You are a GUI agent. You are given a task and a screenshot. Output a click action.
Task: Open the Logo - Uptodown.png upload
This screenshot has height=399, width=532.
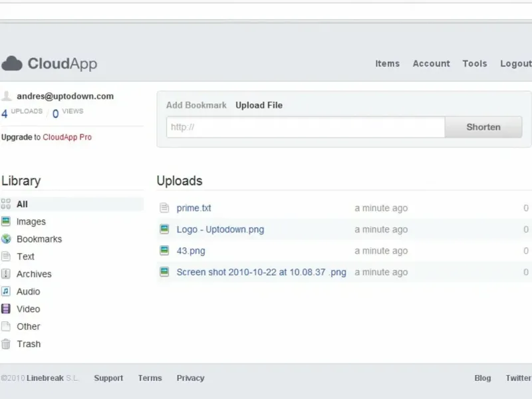coord(220,229)
